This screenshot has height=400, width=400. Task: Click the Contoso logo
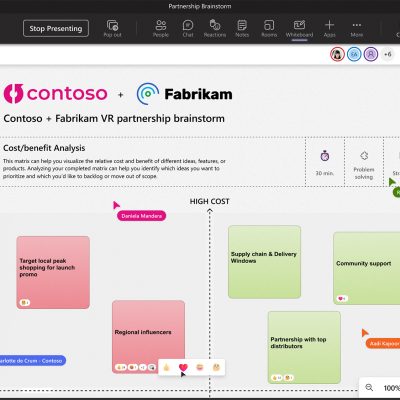(x=56, y=93)
